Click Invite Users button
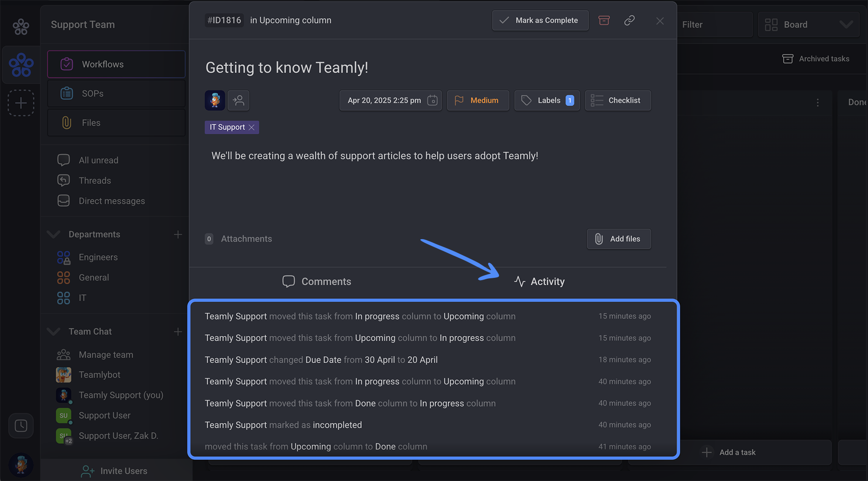 [x=114, y=471]
